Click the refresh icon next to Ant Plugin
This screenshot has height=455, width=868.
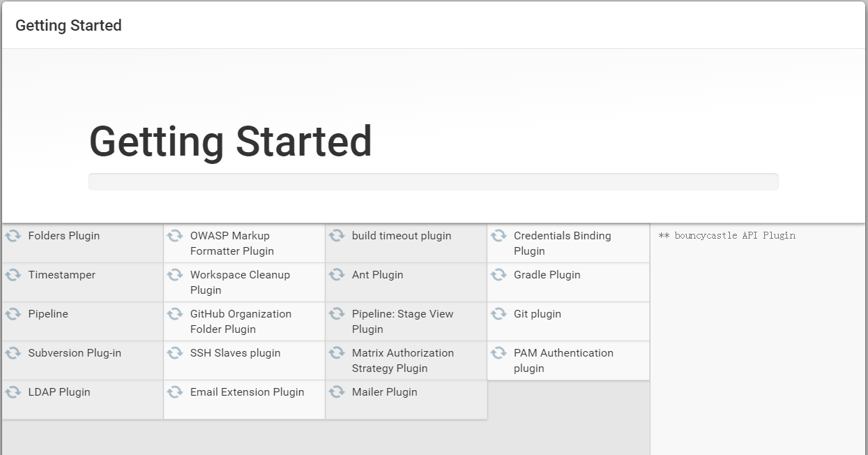point(337,275)
